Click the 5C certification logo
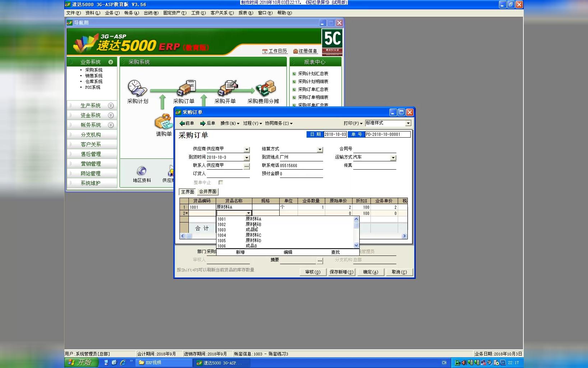The height and width of the screenshot is (368, 588). pos(332,42)
